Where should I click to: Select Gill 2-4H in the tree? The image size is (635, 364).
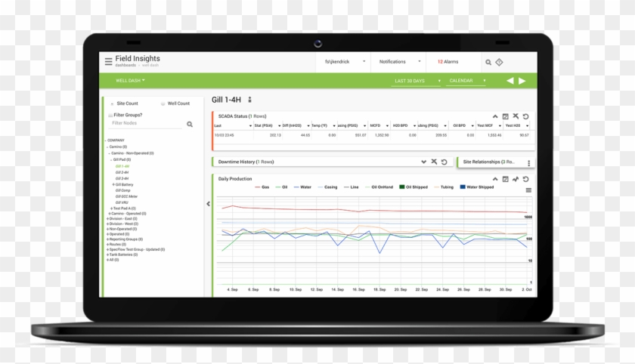(x=122, y=172)
